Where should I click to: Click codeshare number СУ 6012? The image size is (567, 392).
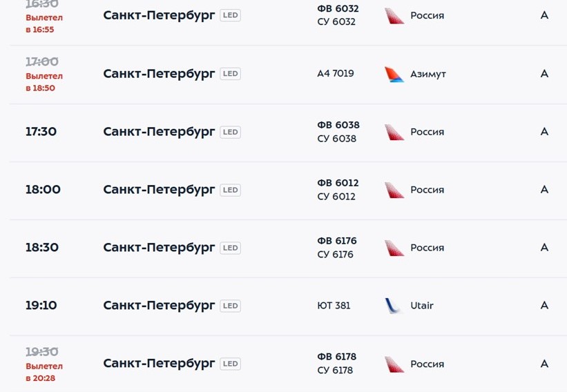(336, 197)
